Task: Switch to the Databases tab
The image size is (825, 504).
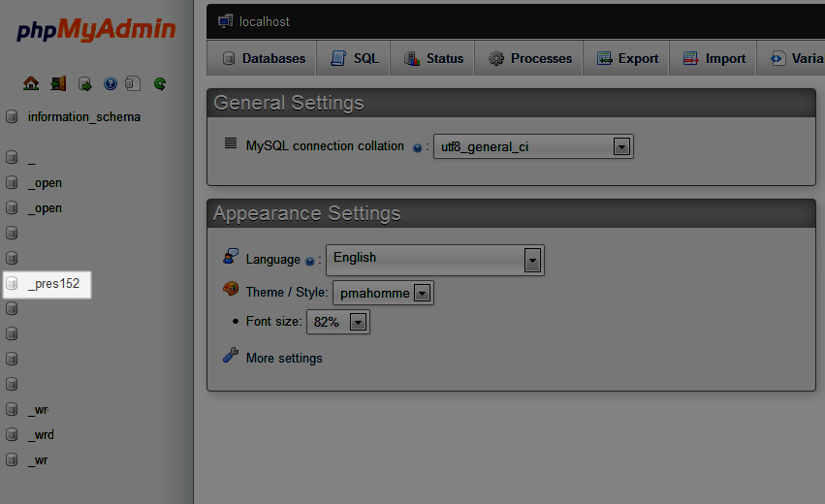Action: 264,58
